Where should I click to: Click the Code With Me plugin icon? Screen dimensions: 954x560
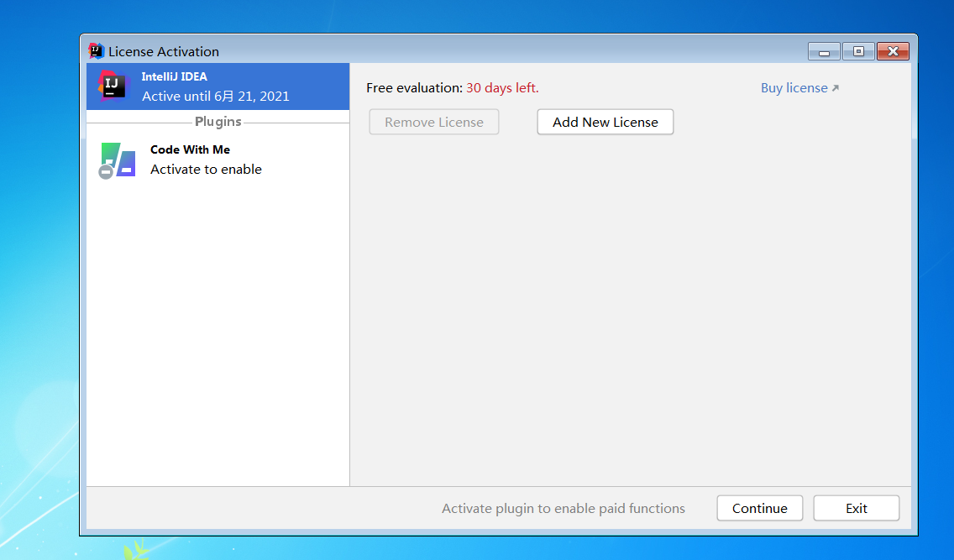coord(117,160)
